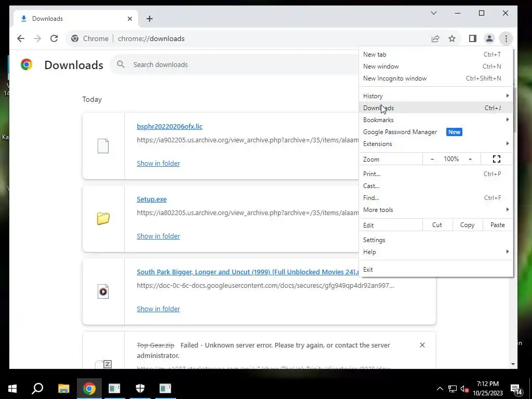Screen dimensions: 532x399
Task: Open the network tray icon
Action: [x=453, y=389]
